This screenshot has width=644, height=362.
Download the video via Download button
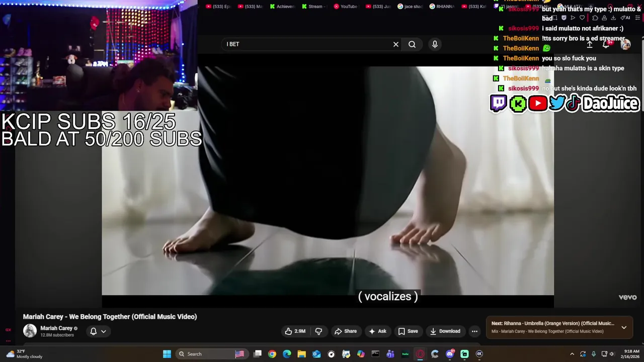click(445, 331)
